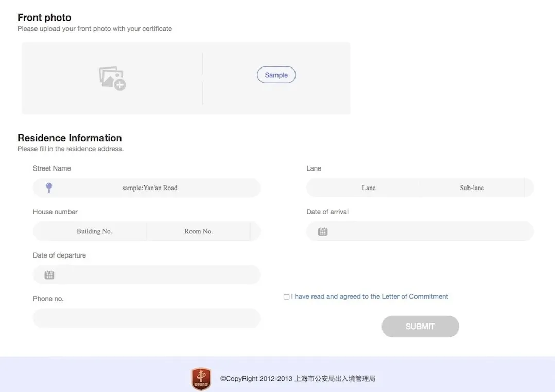Tick the Letter of Commitment agreement checkbox
The width and height of the screenshot is (555, 392).
tap(286, 297)
